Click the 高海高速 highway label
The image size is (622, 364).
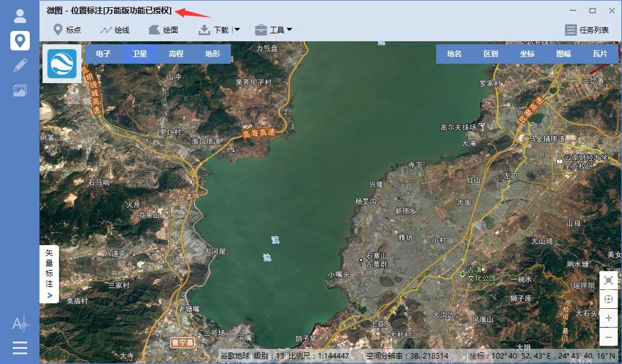259,133
